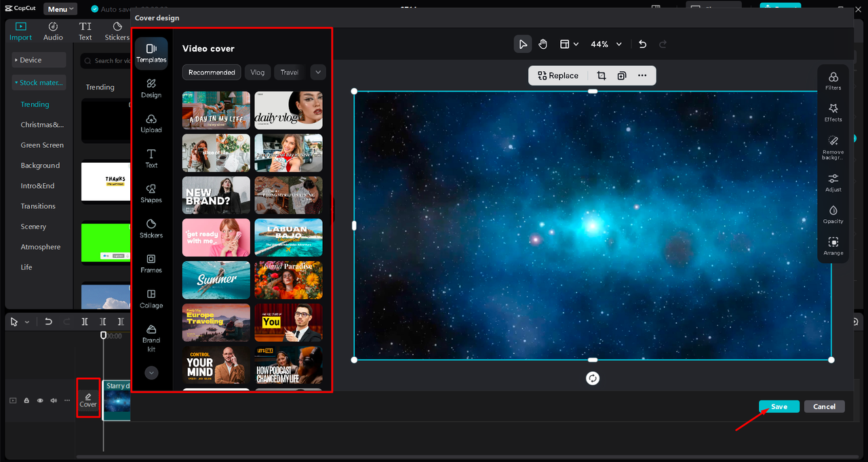
Task: Open timeline select tool dropdown arrow
Action: click(27, 322)
